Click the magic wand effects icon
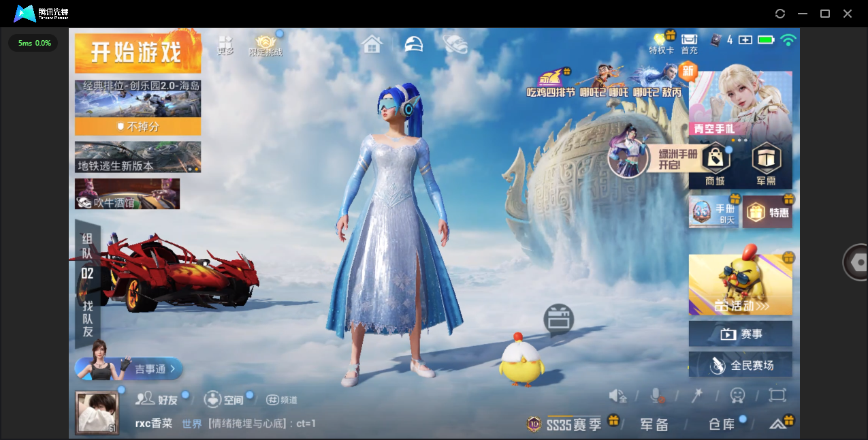 click(x=697, y=395)
